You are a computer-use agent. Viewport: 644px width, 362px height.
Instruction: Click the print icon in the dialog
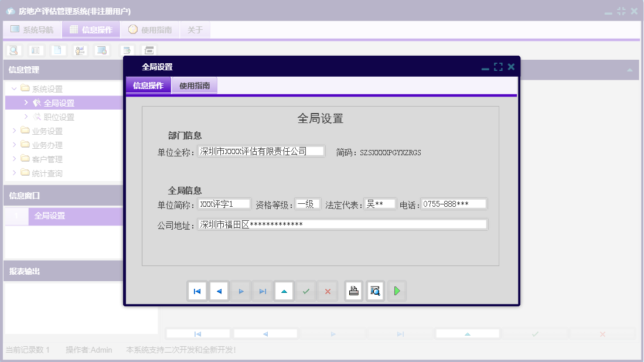353,291
